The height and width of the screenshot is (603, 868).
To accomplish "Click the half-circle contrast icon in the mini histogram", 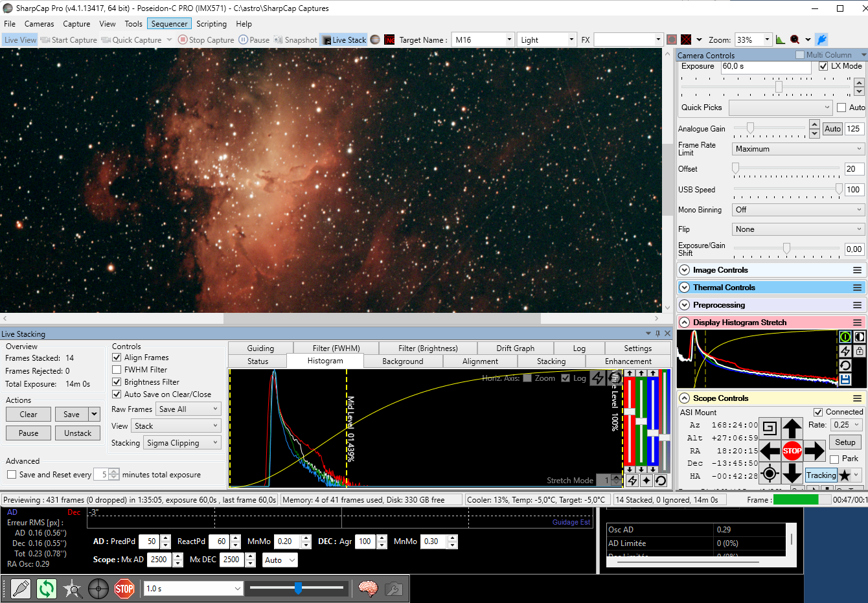I will coord(859,337).
